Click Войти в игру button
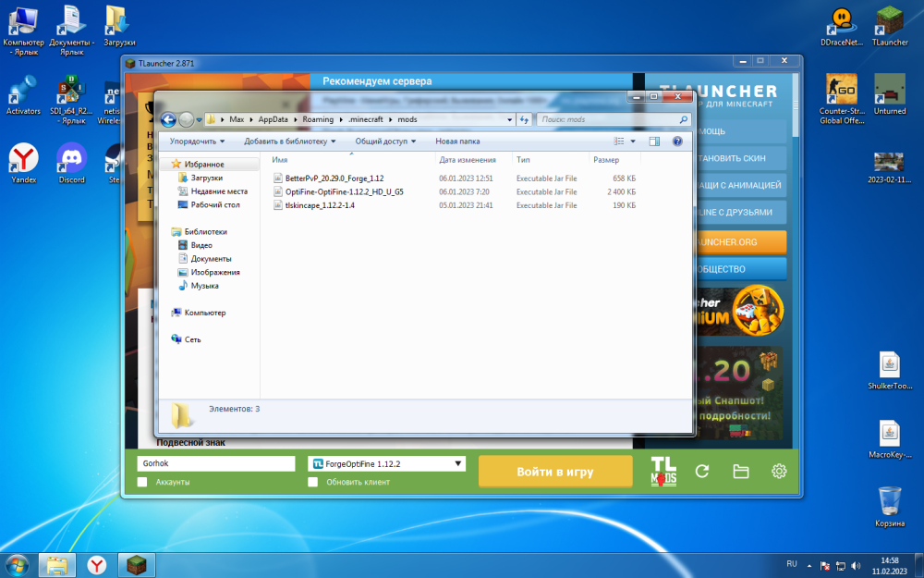Viewport: 924px width, 578px height. click(x=555, y=472)
